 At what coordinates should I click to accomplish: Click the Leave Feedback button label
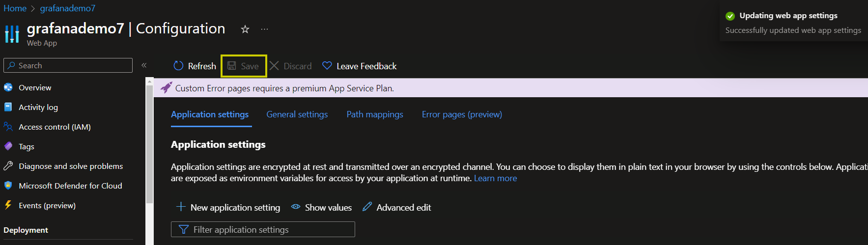[366, 66]
